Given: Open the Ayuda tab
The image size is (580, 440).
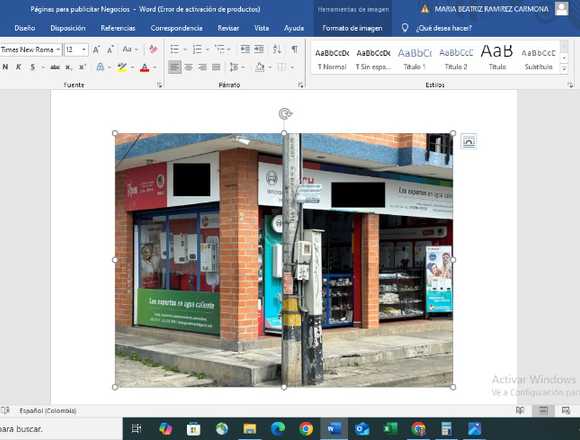Looking at the screenshot, I should [x=294, y=28].
